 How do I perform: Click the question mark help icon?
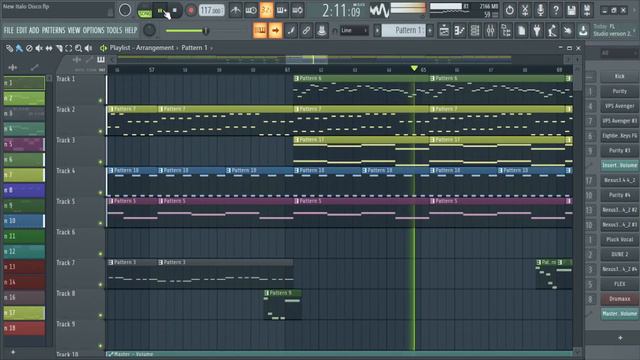[x=556, y=10]
